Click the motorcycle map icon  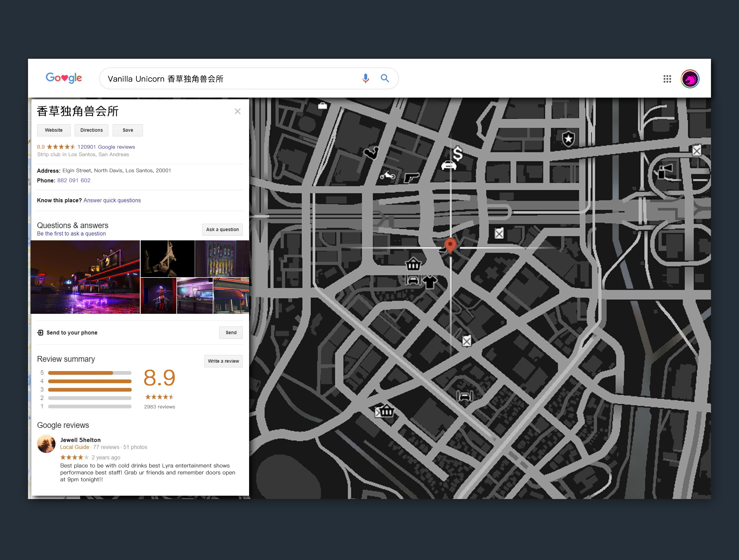click(388, 175)
